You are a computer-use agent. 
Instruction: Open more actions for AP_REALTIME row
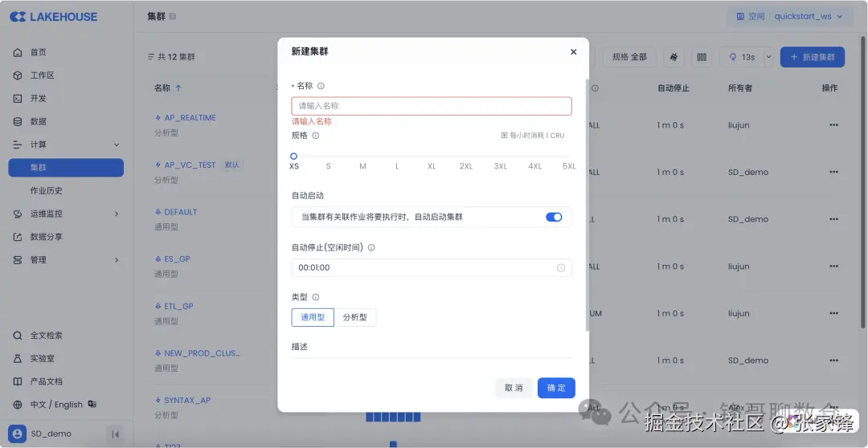[833, 125]
